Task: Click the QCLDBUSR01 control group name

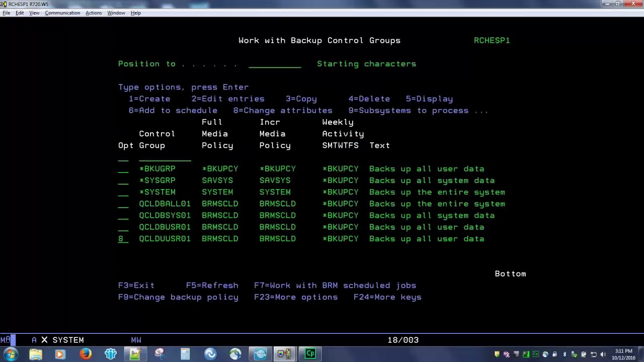Action: point(165,227)
